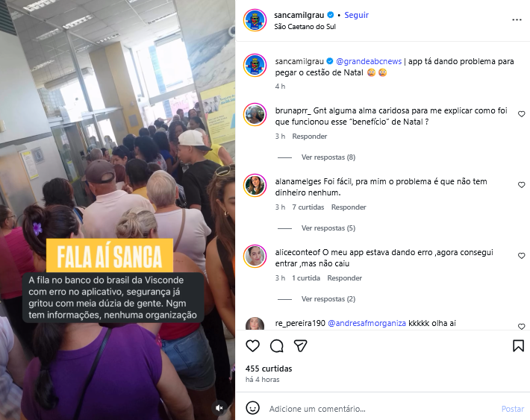Save the post with the bookmark icon

click(x=518, y=345)
